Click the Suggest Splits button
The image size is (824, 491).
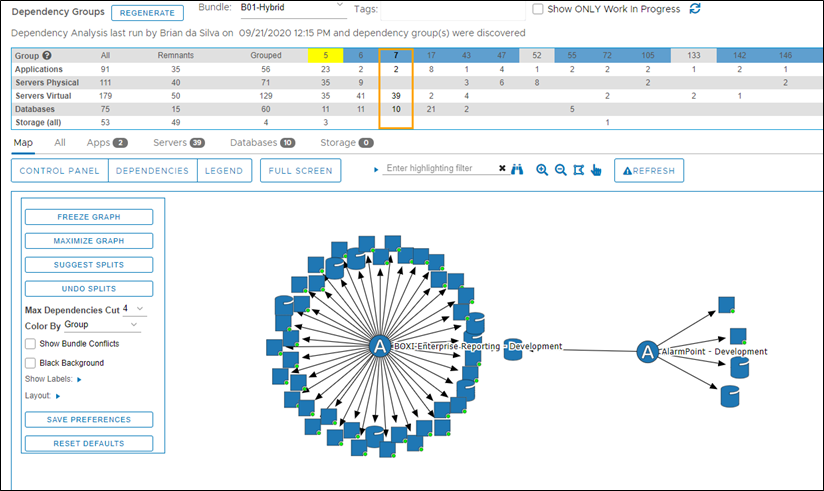coord(89,265)
